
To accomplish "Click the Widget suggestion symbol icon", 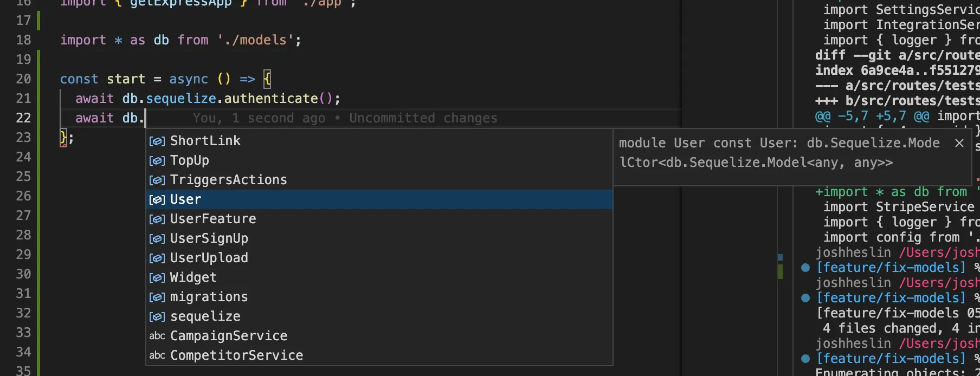I will (x=157, y=278).
